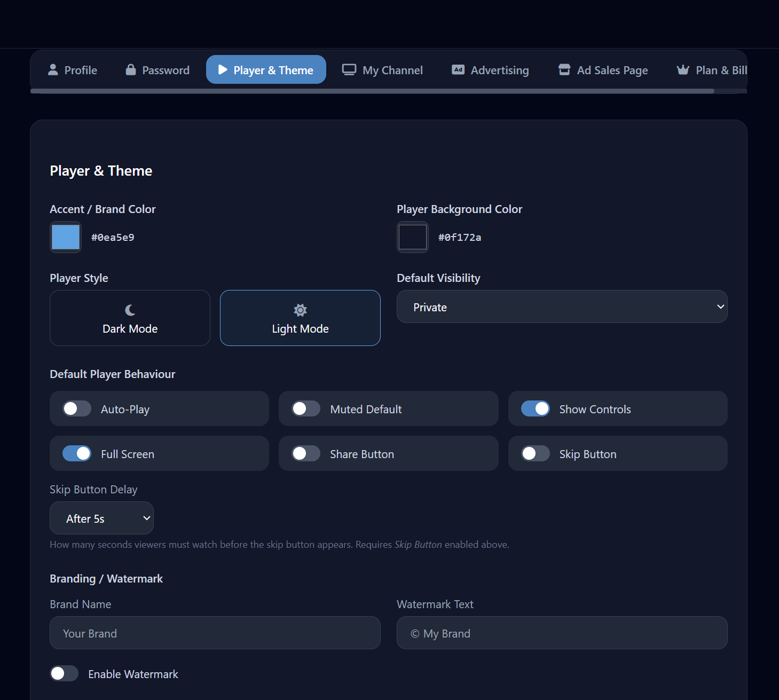779x700 pixels.
Task: Select the Light Mode player style
Action: pos(300,318)
